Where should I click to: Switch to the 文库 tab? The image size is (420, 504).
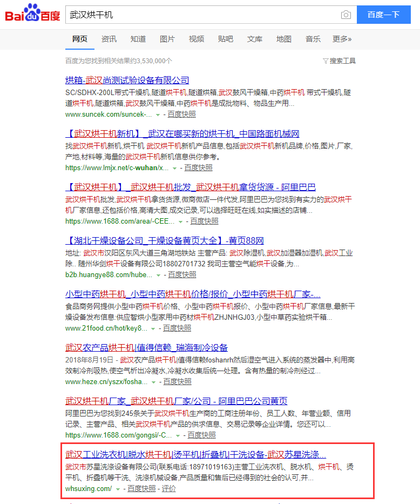[x=255, y=39]
